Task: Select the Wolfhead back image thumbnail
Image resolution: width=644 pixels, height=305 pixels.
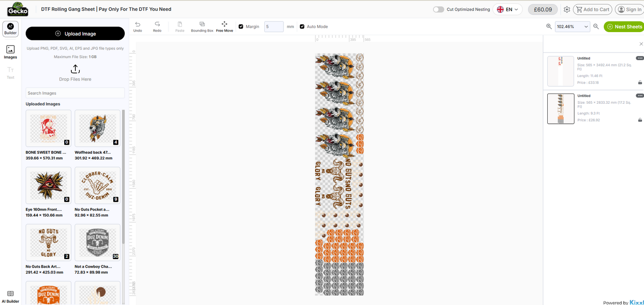Action: (98, 128)
